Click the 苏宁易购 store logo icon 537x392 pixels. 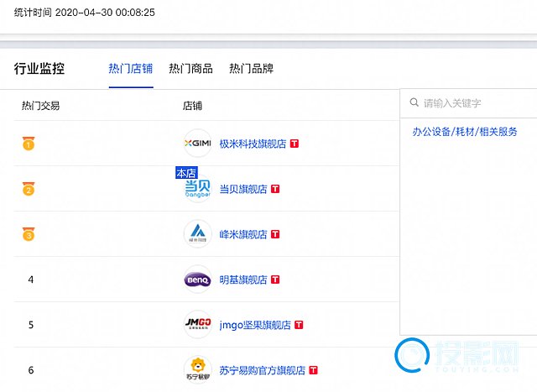tap(197, 369)
